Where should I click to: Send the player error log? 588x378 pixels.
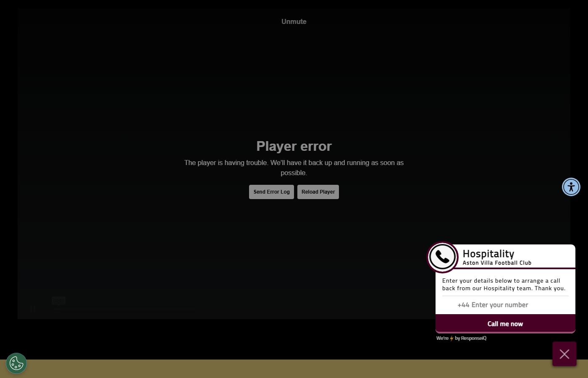click(x=271, y=192)
